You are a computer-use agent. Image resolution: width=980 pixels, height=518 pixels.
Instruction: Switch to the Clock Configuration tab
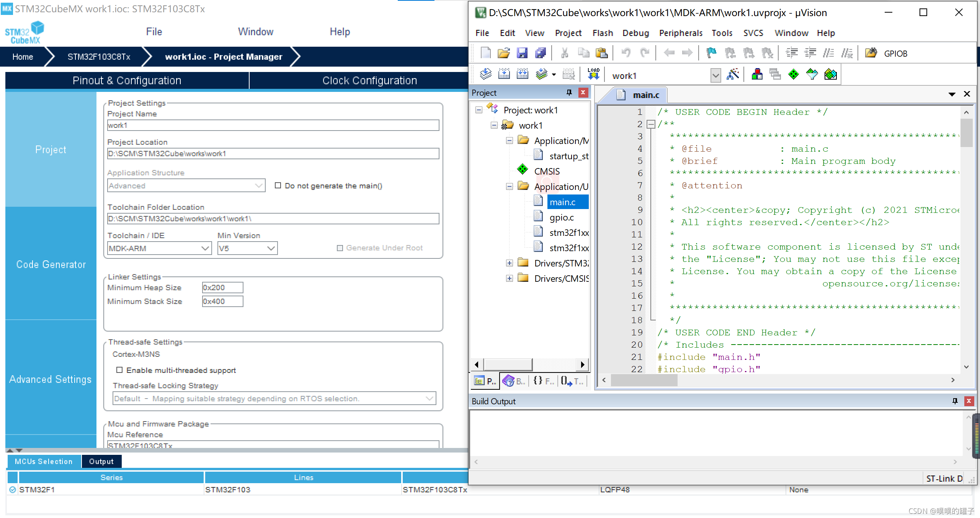click(369, 80)
